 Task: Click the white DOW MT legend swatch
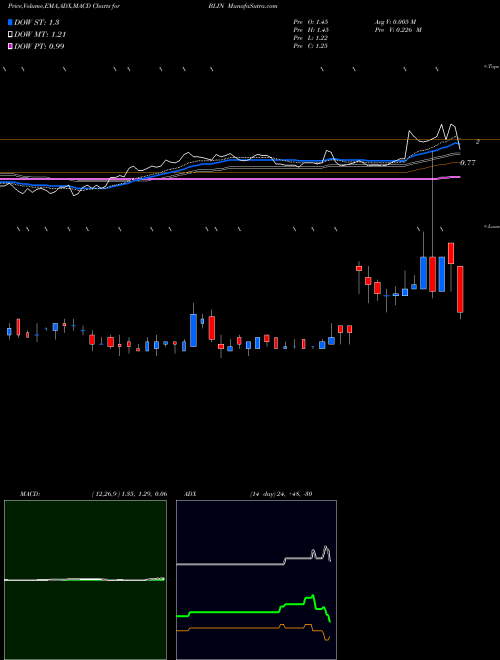(x=10, y=35)
